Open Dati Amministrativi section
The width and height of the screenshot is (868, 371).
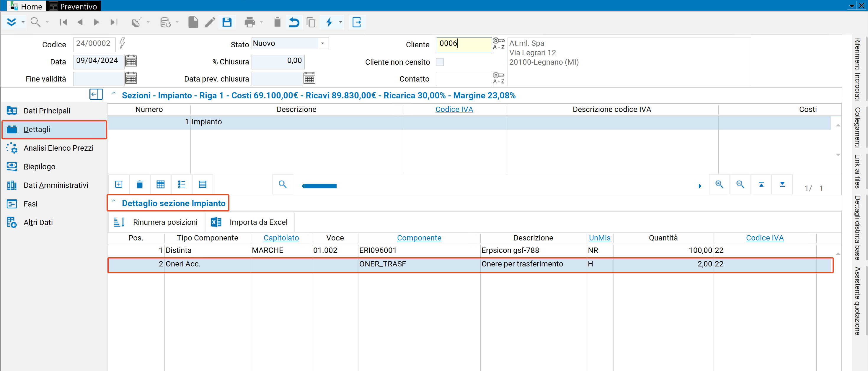coord(54,185)
